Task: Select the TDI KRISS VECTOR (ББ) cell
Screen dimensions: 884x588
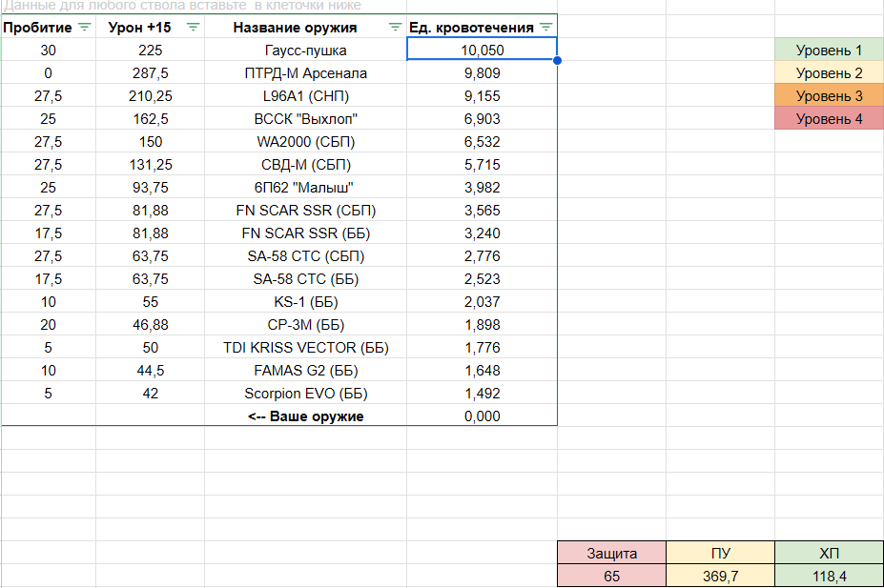Action: pyautogui.click(x=305, y=348)
